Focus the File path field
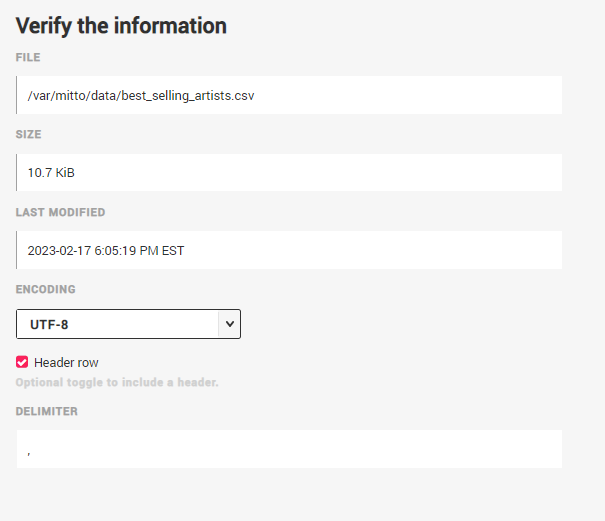The image size is (605, 521). [x=289, y=95]
